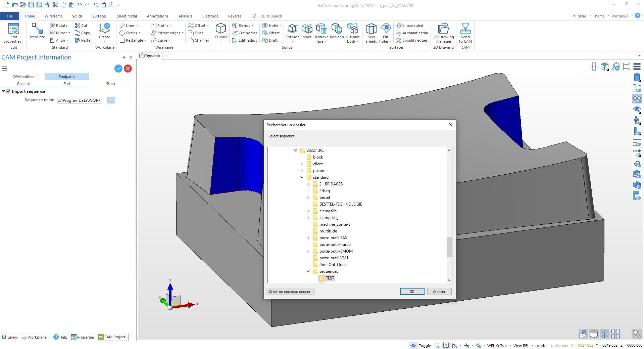The image size is (644, 349).
Task: Select the Cuboid solid tool
Action: coord(221,33)
